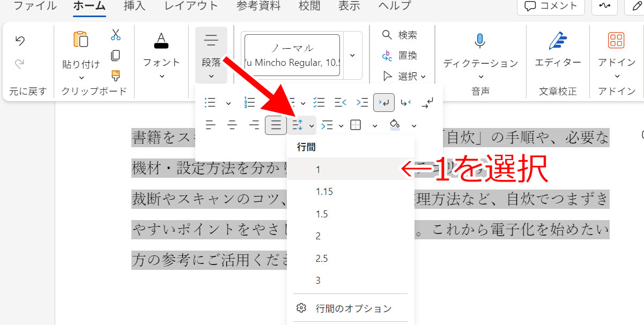This screenshot has width=644, height=325.
Task: Click the Editor pen icon
Action: click(x=558, y=40)
